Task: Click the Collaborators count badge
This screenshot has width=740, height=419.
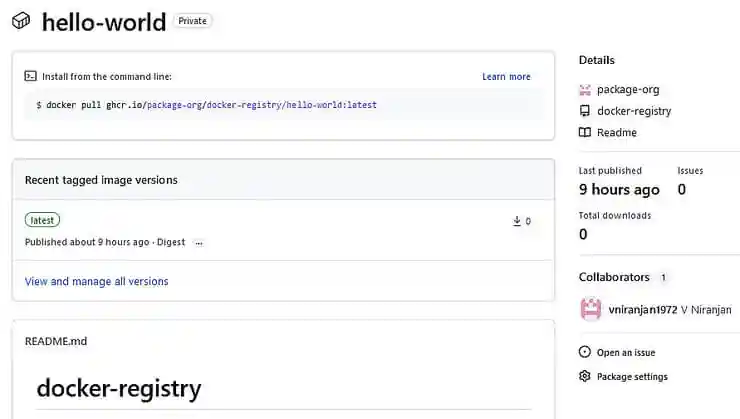Action: pyautogui.click(x=663, y=277)
